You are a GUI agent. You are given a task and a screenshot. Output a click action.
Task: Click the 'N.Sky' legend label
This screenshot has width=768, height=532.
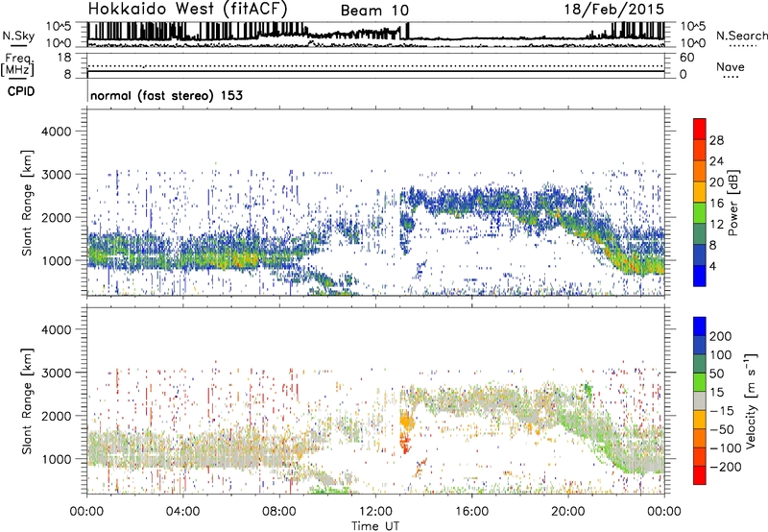tap(18, 36)
